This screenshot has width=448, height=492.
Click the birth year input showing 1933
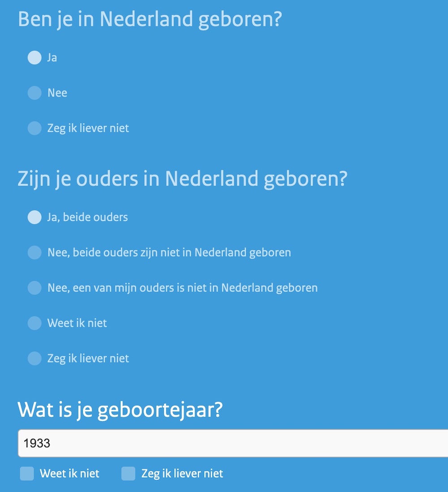pyautogui.click(x=179, y=443)
